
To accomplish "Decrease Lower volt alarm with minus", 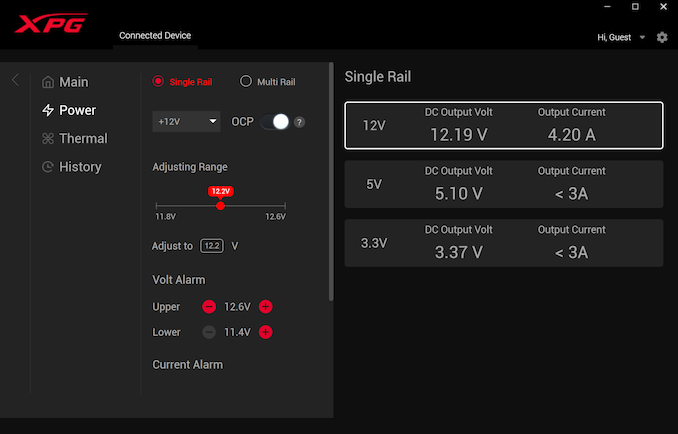I will [x=209, y=332].
